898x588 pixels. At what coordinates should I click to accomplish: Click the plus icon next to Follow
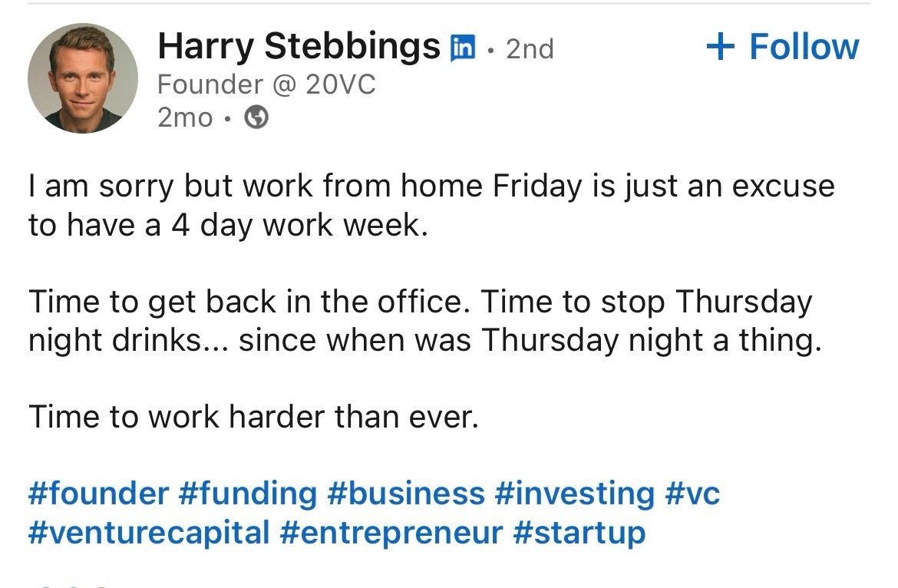tap(721, 46)
